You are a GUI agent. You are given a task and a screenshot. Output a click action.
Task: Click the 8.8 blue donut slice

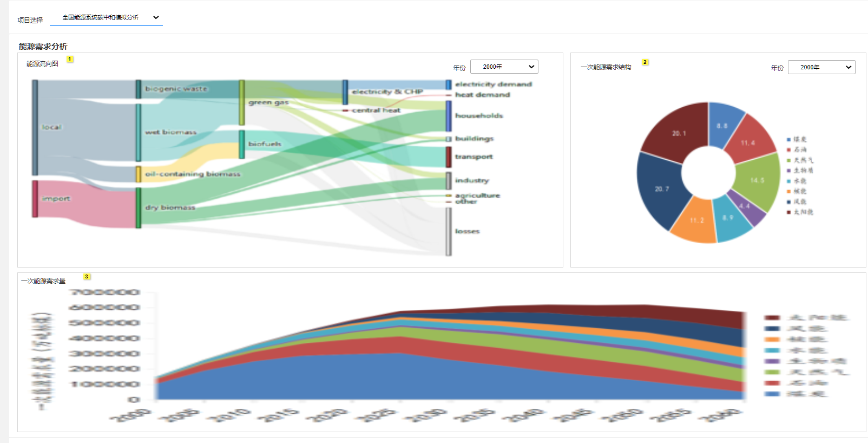(x=722, y=125)
